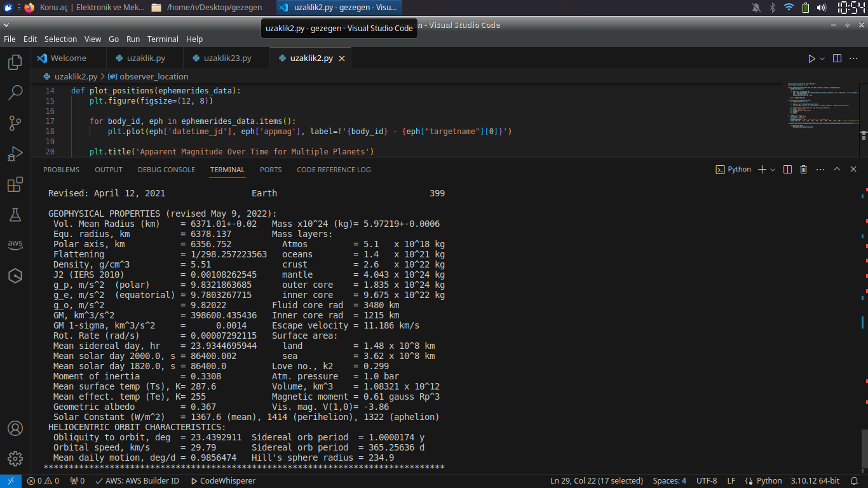Open the Run menu
The image size is (868, 488).
pos(133,39)
